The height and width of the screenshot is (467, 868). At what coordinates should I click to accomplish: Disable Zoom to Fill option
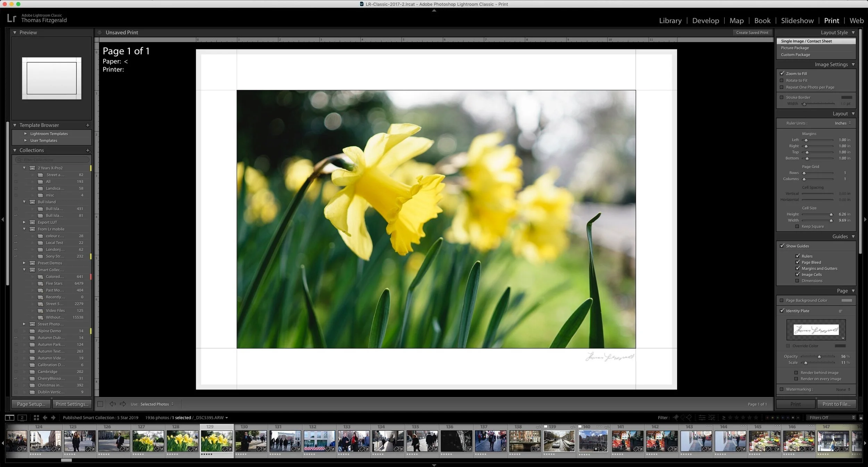[x=782, y=73]
